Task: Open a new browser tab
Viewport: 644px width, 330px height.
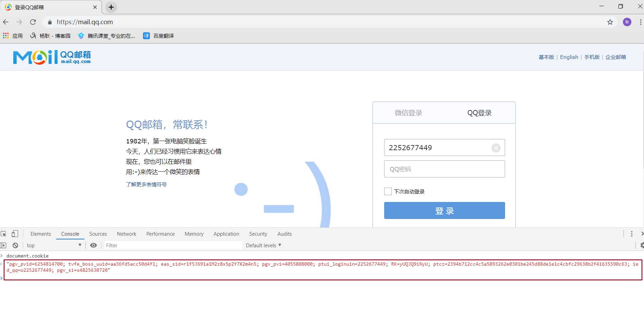Action: tap(111, 7)
